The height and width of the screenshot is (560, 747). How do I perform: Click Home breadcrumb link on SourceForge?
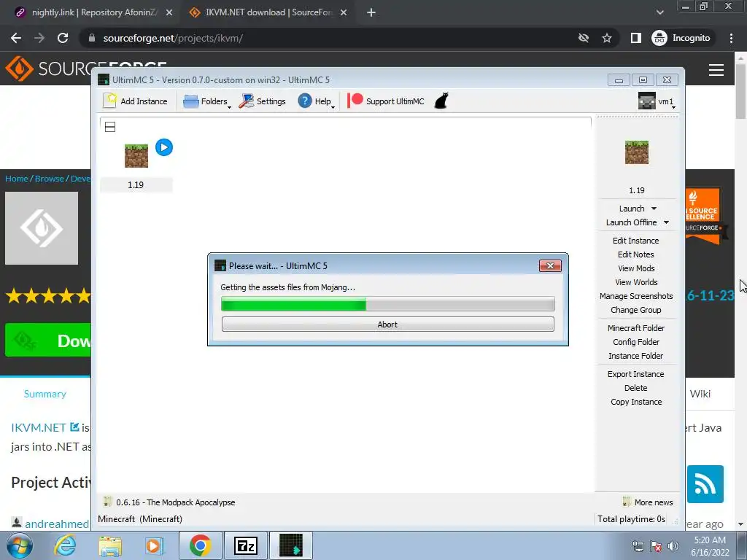point(17,179)
